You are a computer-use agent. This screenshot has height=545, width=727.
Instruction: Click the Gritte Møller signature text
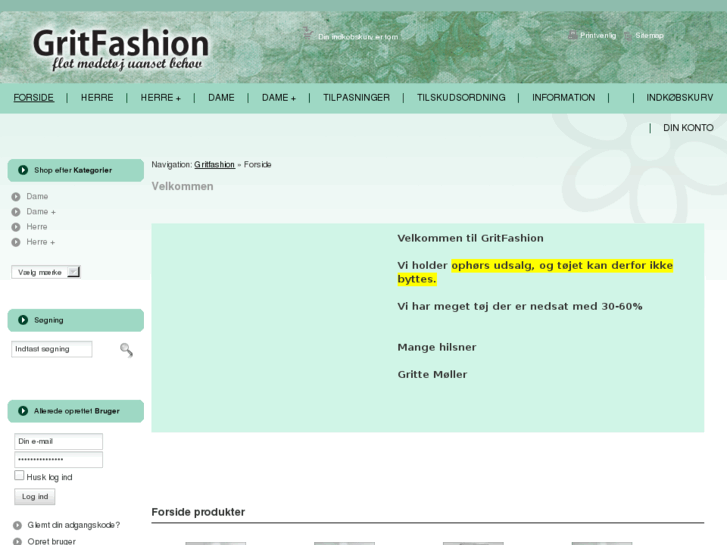pyautogui.click(x=432, y=375)
